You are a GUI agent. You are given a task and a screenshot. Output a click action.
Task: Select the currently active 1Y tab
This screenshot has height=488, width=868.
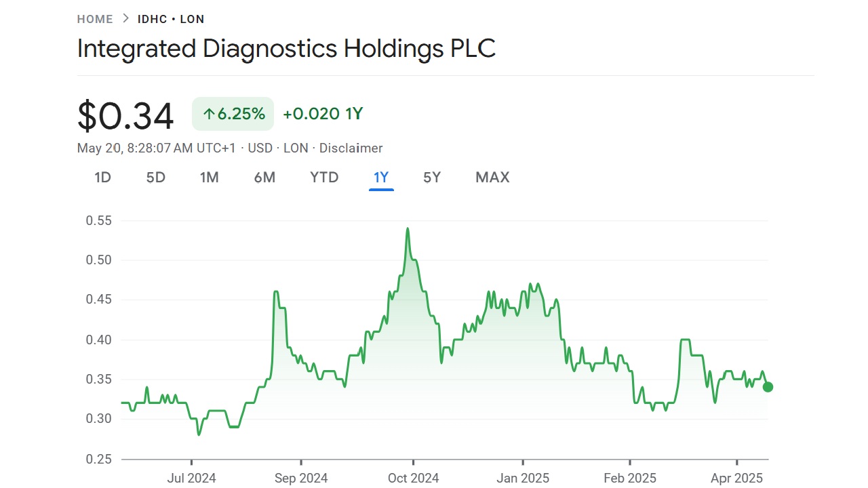tap(380, 177)
